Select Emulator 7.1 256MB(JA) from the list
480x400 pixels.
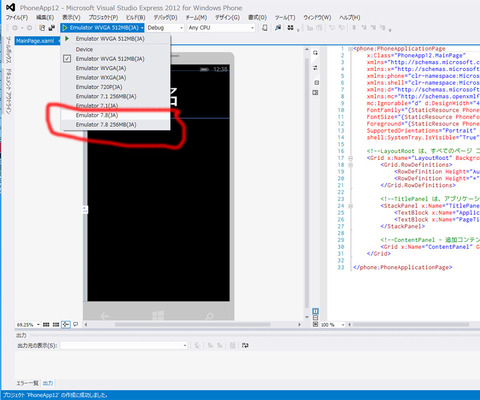115,96
